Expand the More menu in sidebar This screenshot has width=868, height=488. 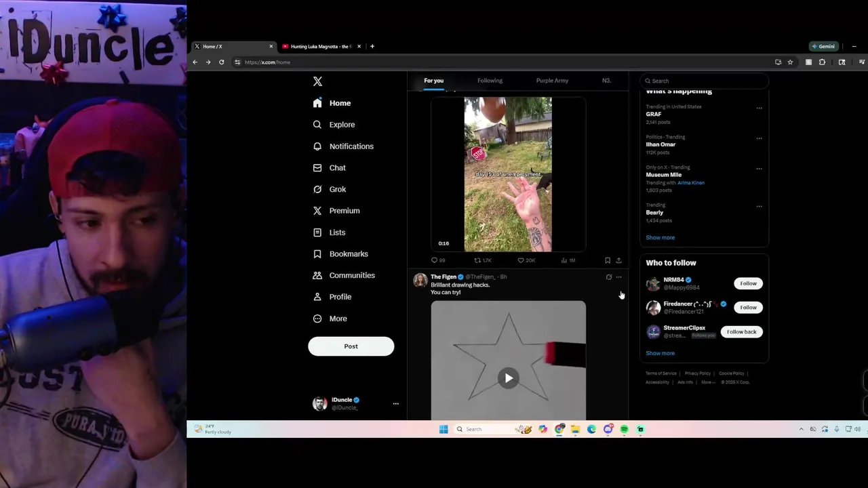(x=330, y=319)
